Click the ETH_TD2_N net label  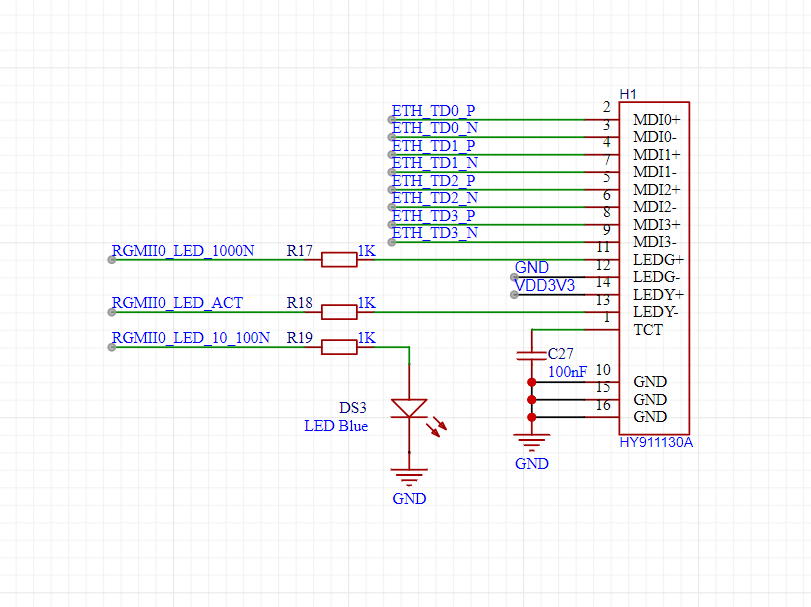tap(434, 198)
